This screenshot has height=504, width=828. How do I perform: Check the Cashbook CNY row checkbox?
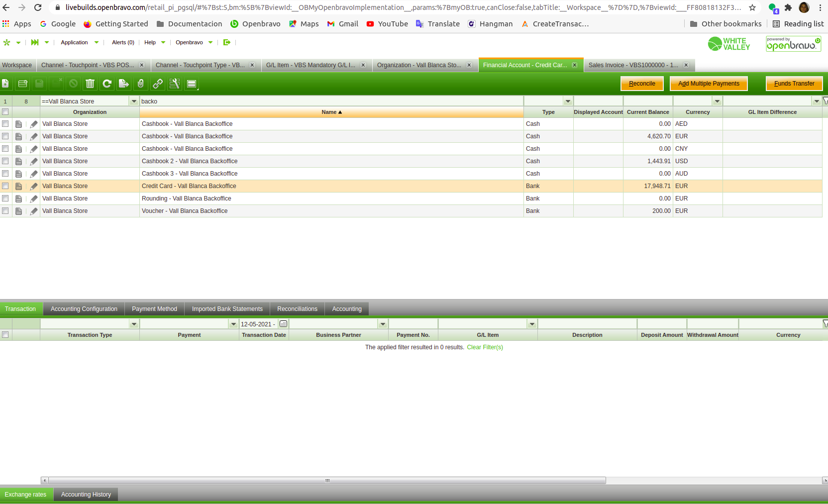pos(5,149)
